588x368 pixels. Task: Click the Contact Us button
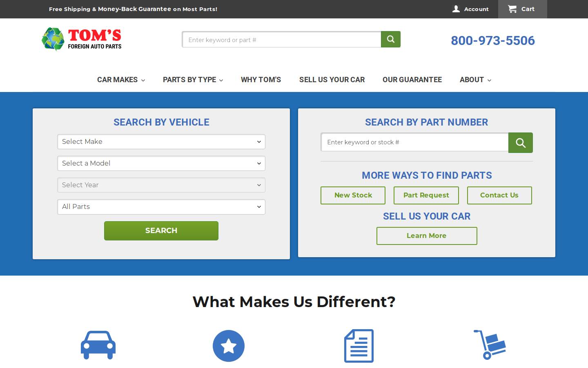(499, 195)
